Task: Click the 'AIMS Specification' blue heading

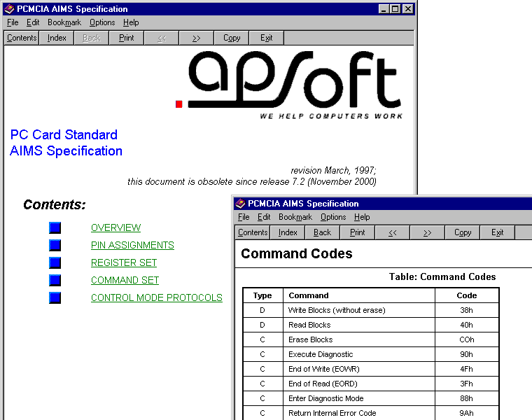Action: tap(66, 151)
